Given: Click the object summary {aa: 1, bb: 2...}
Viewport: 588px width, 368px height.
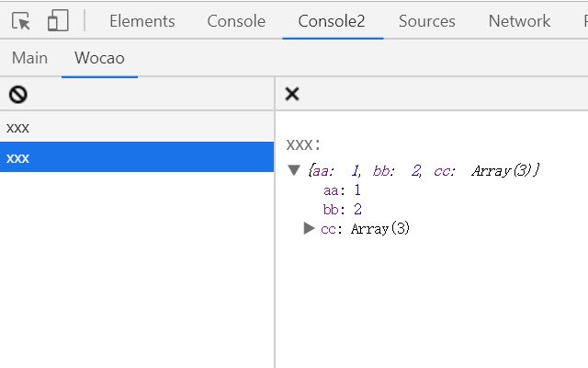Looking at the screenshot, I should click(x=424, y=171).
